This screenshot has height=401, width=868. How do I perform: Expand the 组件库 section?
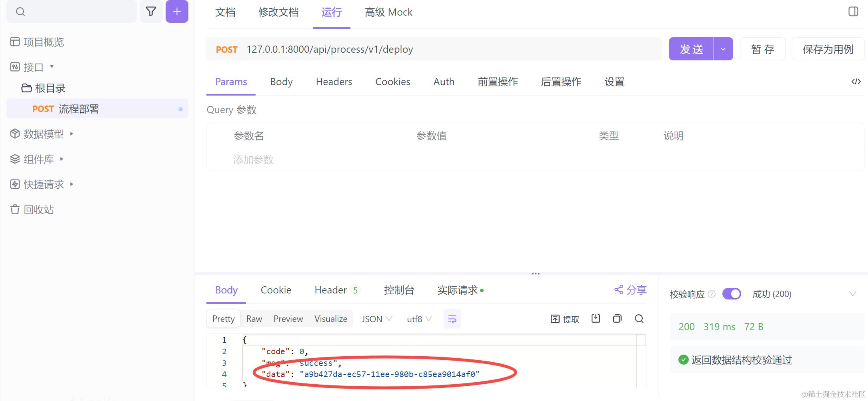(62, 159)
